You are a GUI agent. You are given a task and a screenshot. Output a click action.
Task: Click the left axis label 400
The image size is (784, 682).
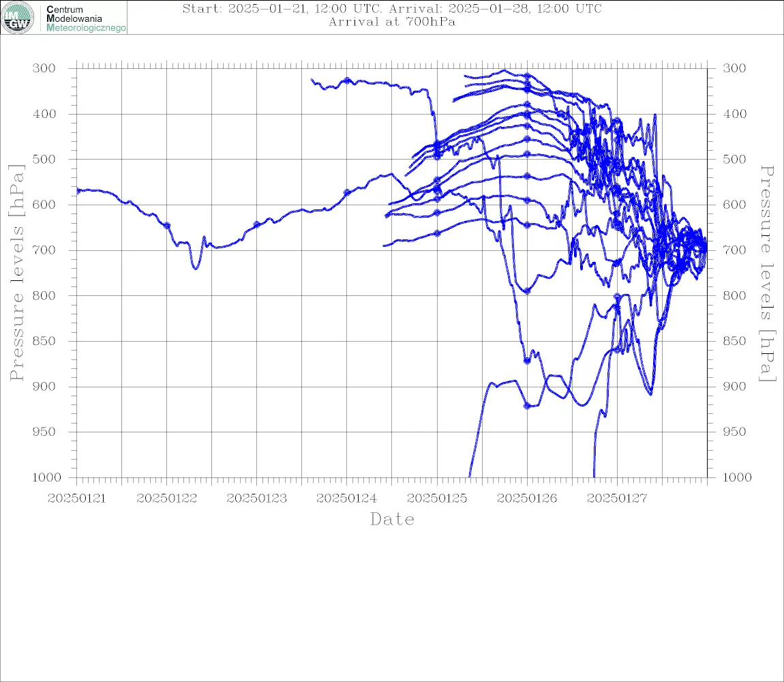[x=44, y=114]
